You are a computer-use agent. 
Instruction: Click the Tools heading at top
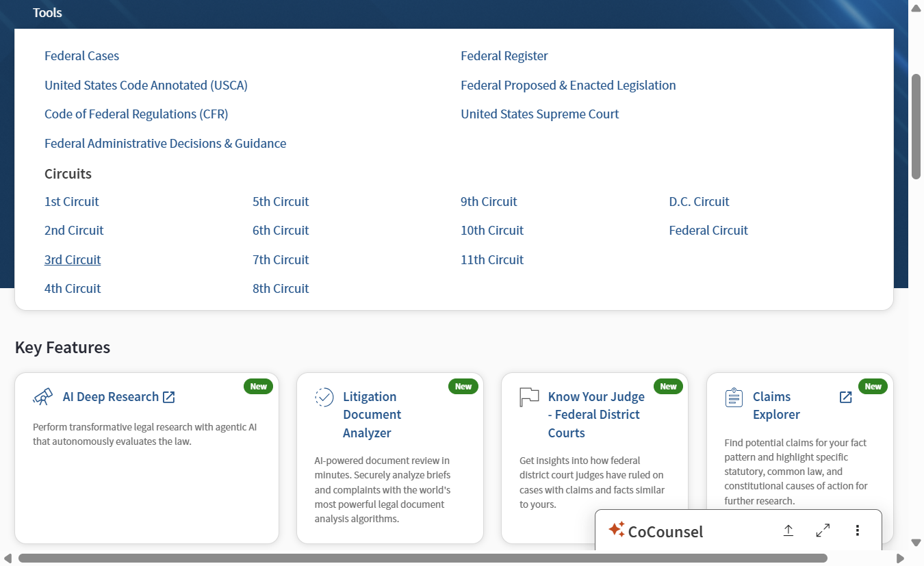click(47, 12)
